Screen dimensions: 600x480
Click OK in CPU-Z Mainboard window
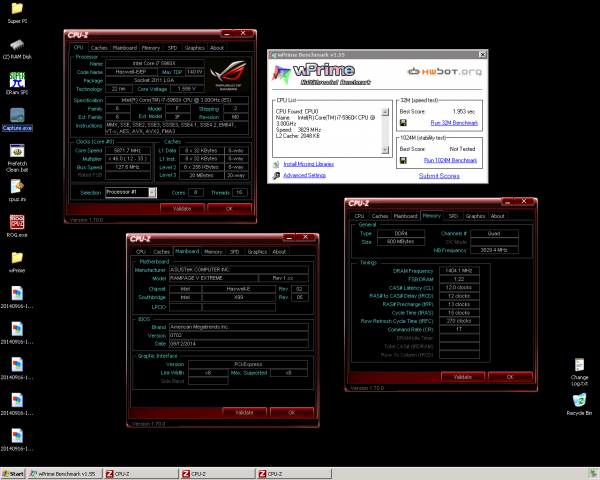coord(292,413)
